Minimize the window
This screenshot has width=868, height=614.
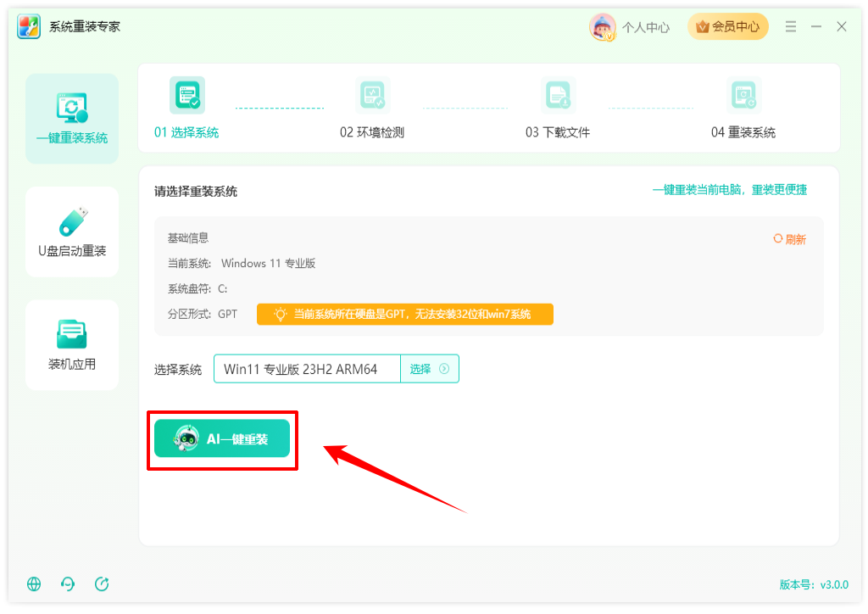click(816, 26)
